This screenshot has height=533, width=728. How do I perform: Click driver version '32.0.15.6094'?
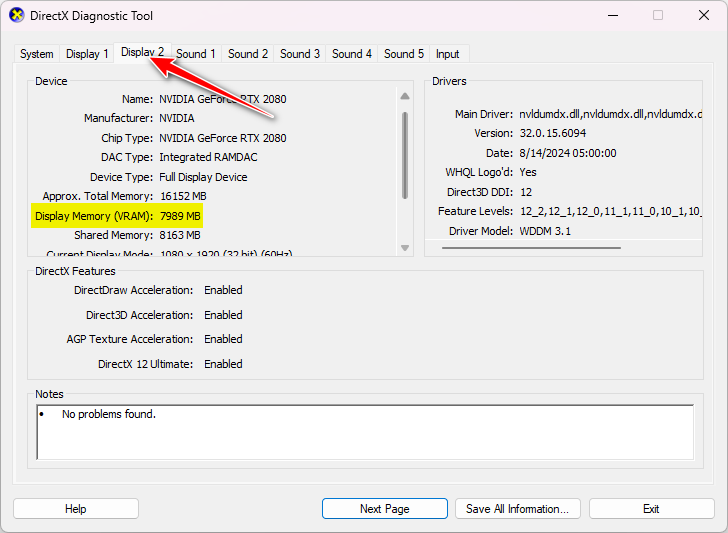click(552, 133)
